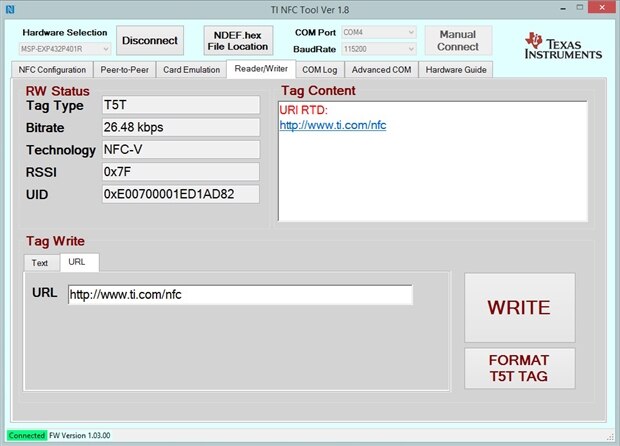620x446 pixels.
Task: Click the Disconnect button
Action: point(150,40)
